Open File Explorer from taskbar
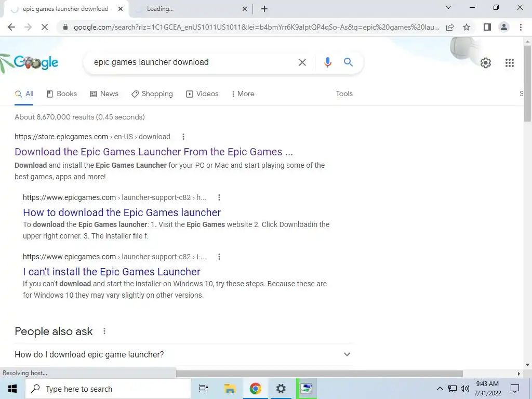This screenshot has width=532, height=399. click(230, 389)
